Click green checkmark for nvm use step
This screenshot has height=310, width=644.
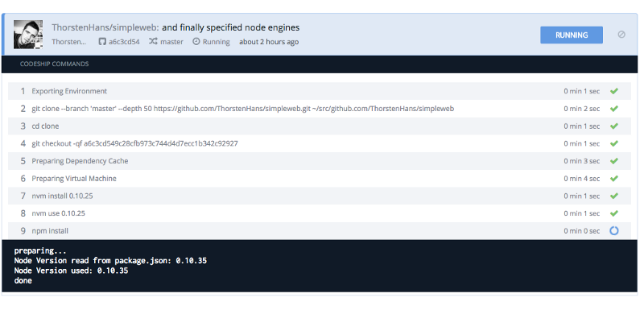tap(614, 213)
